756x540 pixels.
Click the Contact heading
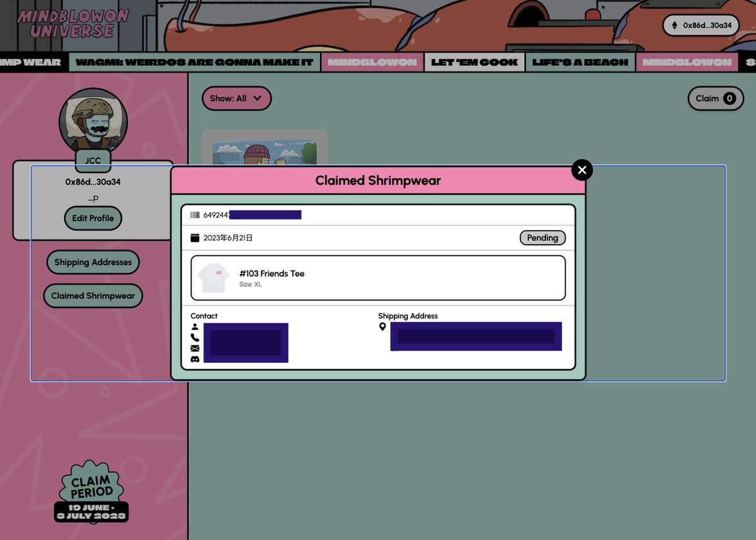click(204, 316)
